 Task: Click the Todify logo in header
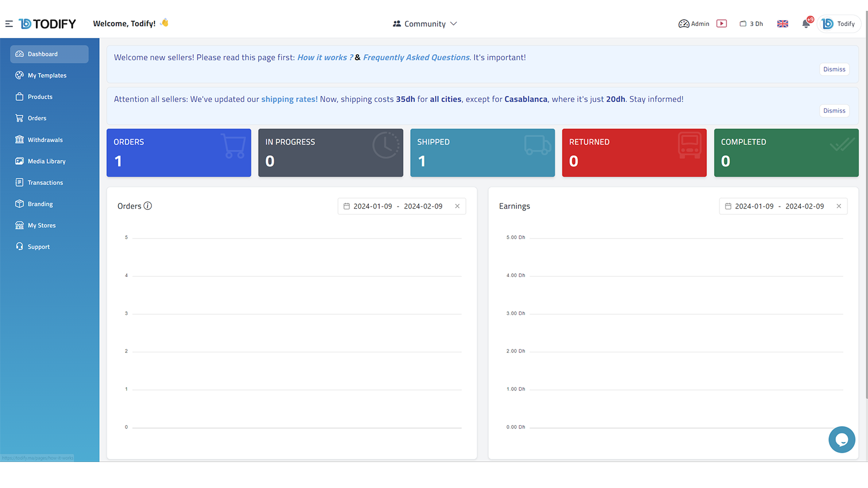tap(47, 24)
